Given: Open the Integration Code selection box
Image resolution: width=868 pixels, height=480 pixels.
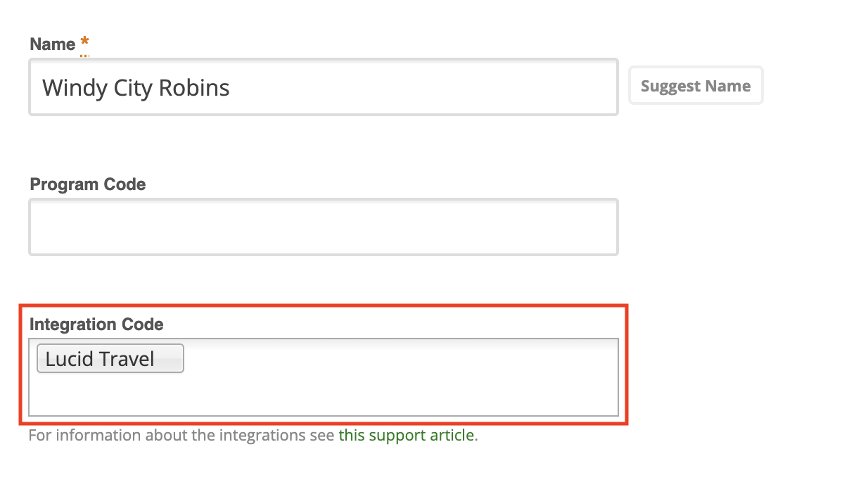Looking at the screenshot, I should coord(324,377).
